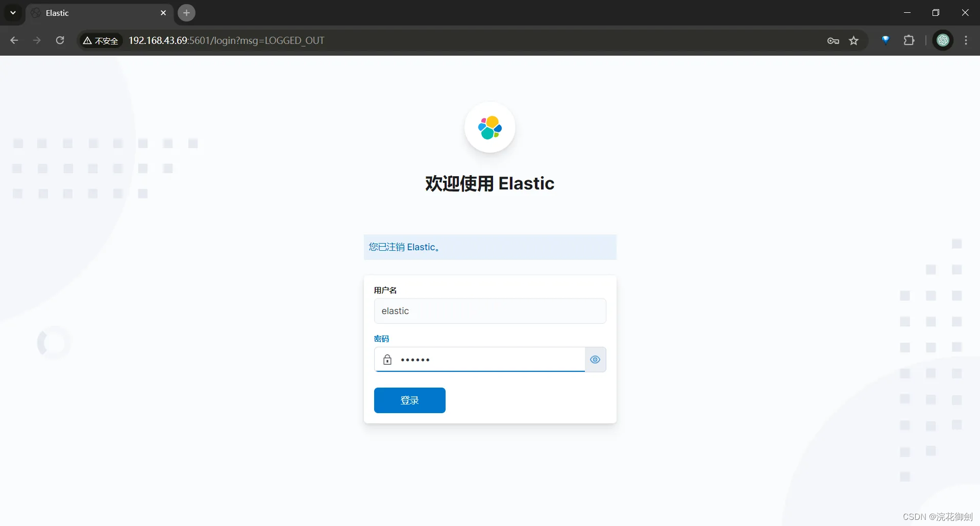Open the Chrome three-dot menu
Image resolution: width=980 pixels, height=526 pixels.
(966, 40)
